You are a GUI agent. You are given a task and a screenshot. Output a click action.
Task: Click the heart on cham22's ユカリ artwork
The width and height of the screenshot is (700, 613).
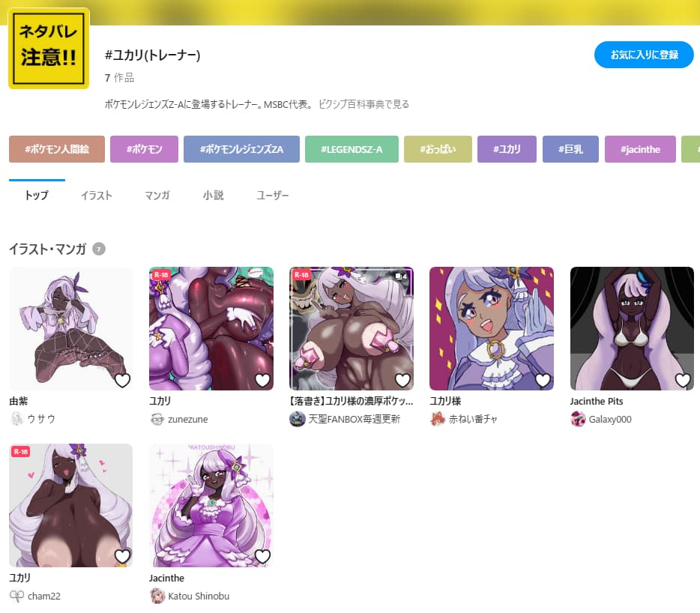[x=122, y=556]
